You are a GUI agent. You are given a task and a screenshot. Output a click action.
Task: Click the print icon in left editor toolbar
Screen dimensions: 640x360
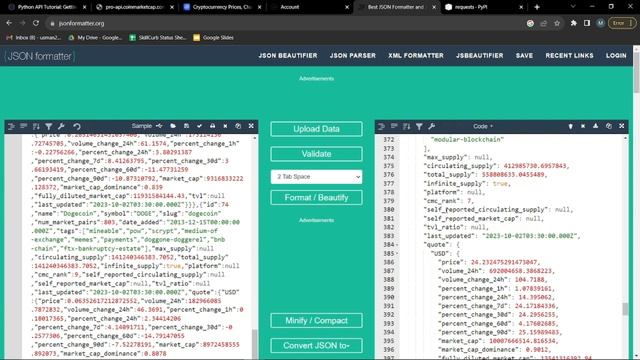(212, 126)
